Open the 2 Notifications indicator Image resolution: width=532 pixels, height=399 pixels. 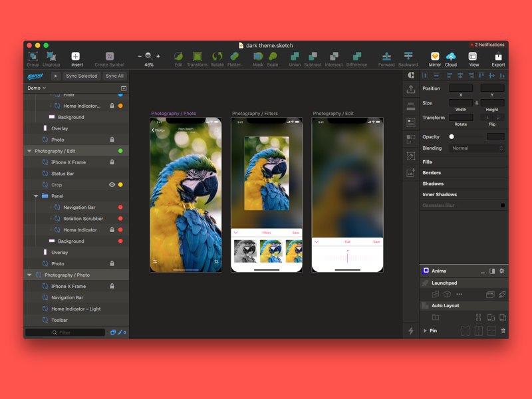[x=487, y=45]
